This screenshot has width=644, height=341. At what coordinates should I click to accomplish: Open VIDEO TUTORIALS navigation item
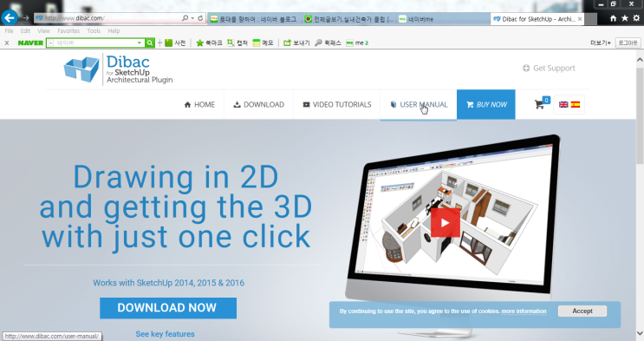[x=337, y=104]
